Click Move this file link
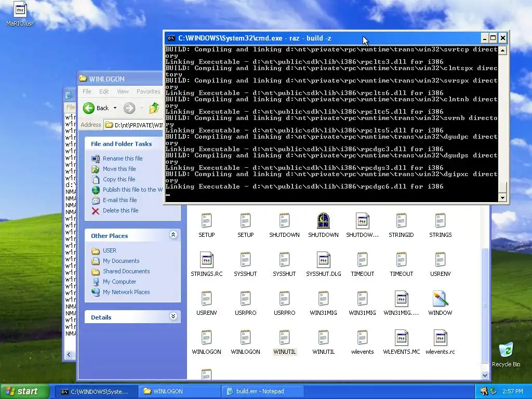 (x=119, y=169)
